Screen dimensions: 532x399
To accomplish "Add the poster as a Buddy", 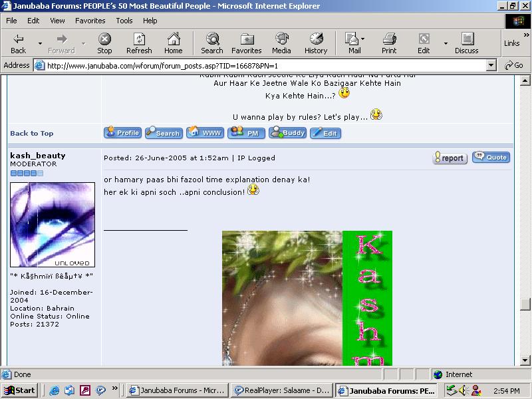I will (x=288, y=132).
